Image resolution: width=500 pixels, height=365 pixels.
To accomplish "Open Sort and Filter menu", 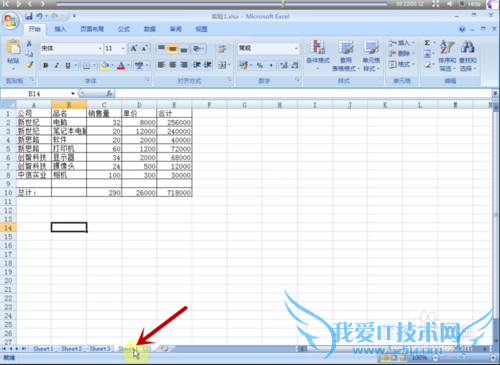I will (x=447, y=55).
